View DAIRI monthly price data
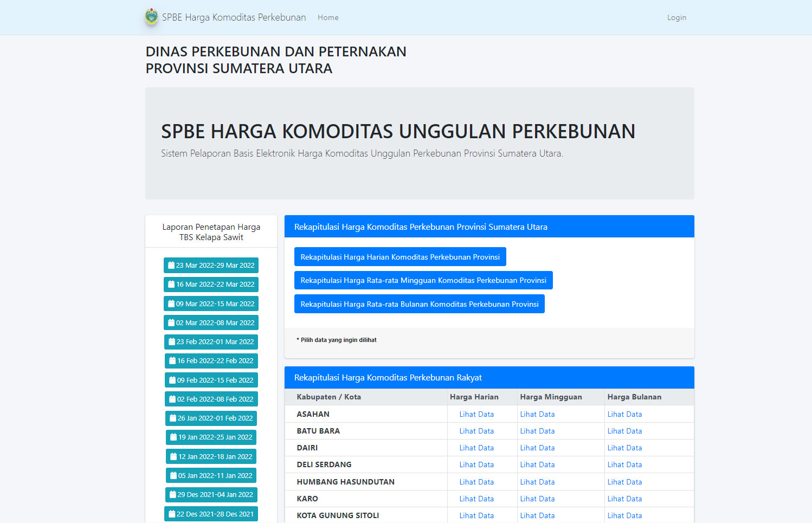This screenshot has width=812, height=523. (x=624, y=448)
